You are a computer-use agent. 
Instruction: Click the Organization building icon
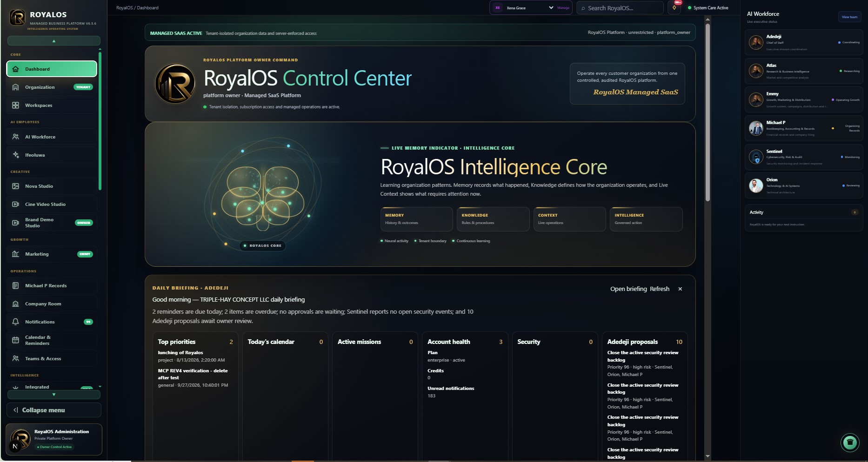click(15, 87)
